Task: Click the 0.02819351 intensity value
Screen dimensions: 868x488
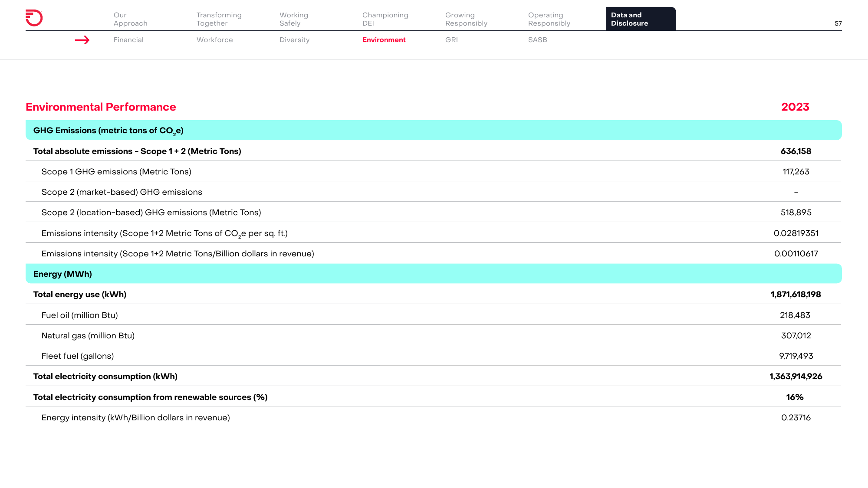Action: pyautogui.click(x=796, y=233)
